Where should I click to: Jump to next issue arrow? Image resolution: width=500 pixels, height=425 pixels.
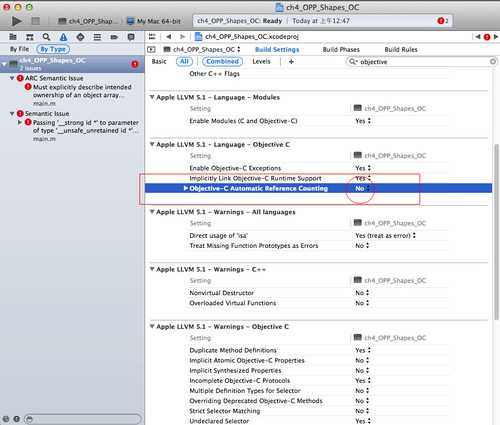click(496, 37)
